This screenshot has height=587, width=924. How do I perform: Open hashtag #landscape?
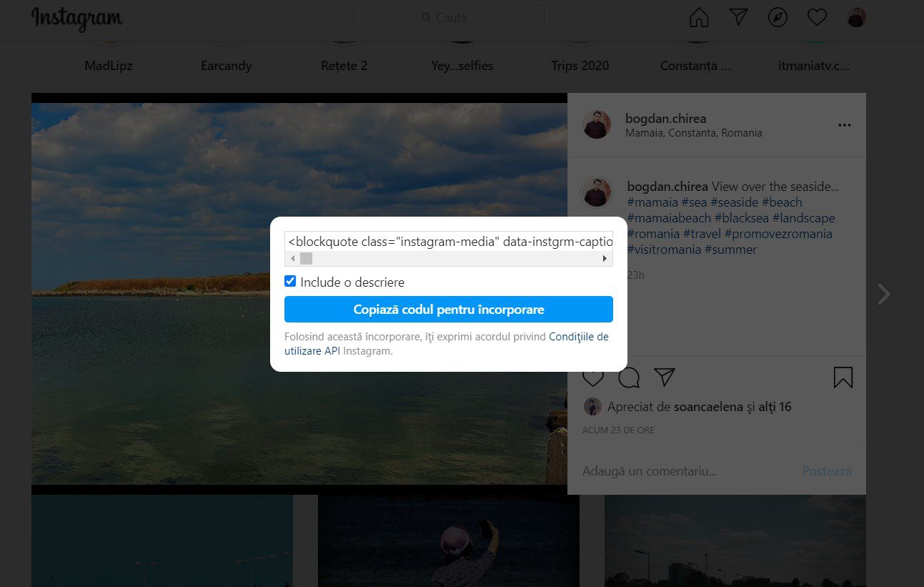pyautogui.click(x=803, y=218)
